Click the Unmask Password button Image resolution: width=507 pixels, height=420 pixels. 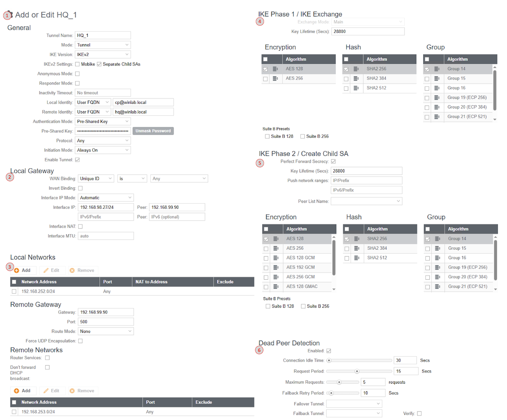click(154, 131)
